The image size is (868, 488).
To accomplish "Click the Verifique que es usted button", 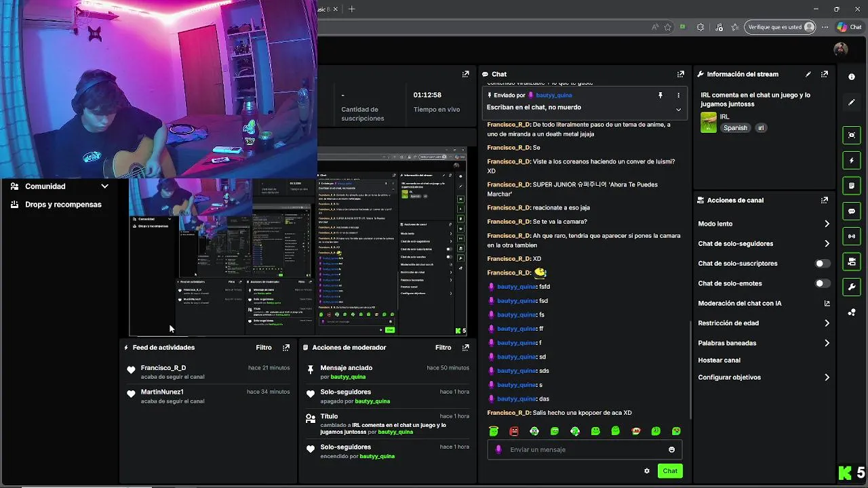I will 780,27.
